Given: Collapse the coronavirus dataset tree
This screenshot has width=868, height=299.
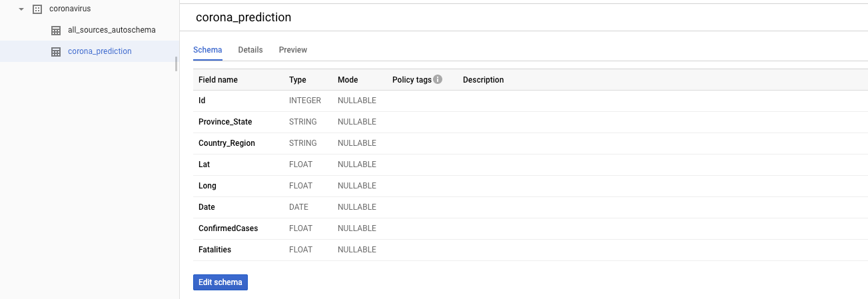Looking at the screenshot, I should [22, 9].
